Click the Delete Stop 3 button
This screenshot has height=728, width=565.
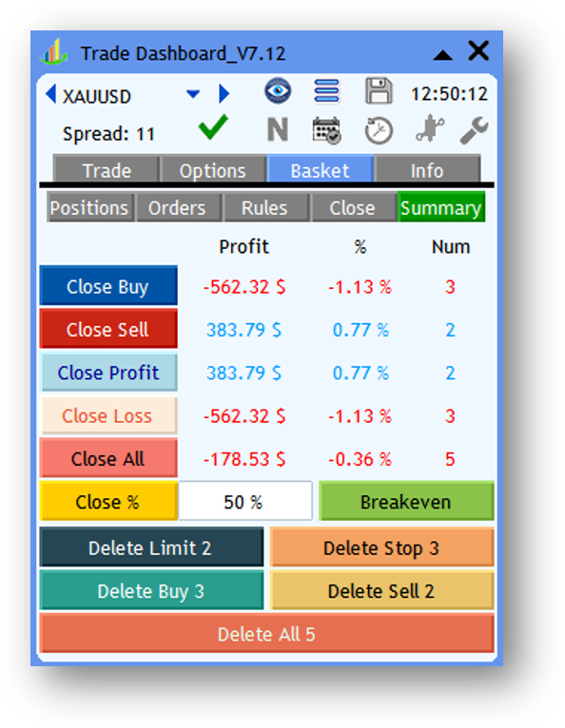click(381, 546)
